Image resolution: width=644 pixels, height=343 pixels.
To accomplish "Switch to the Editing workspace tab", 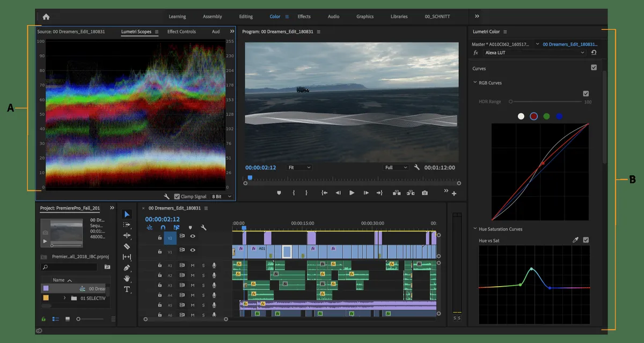I will point(246,17).
